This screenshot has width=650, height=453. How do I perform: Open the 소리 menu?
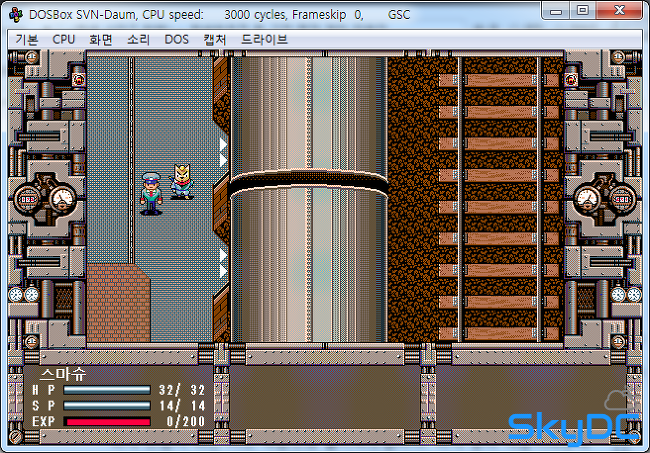point(138,40)
